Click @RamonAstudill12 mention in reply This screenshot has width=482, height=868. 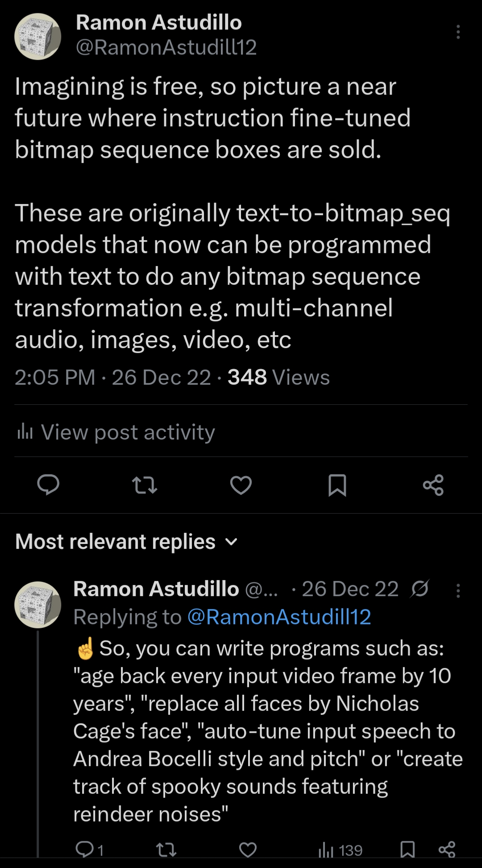coord(279,617)
